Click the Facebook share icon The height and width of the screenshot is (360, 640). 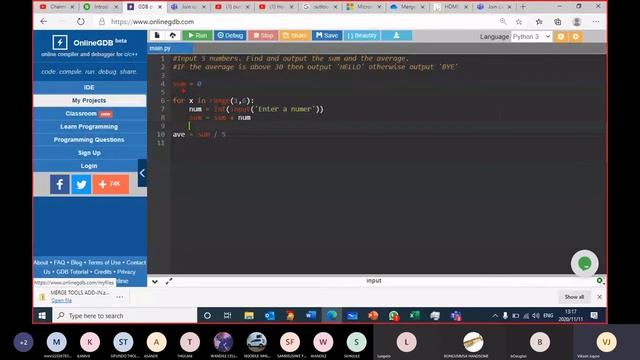click(60, 184)
